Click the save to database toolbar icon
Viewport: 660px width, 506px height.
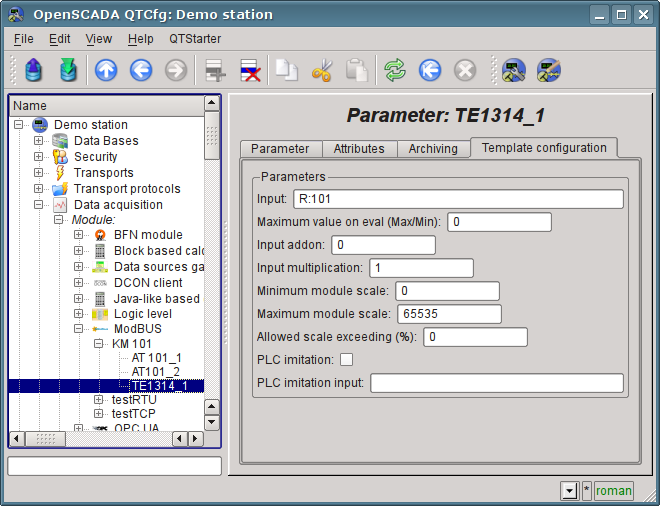point(68,70)
